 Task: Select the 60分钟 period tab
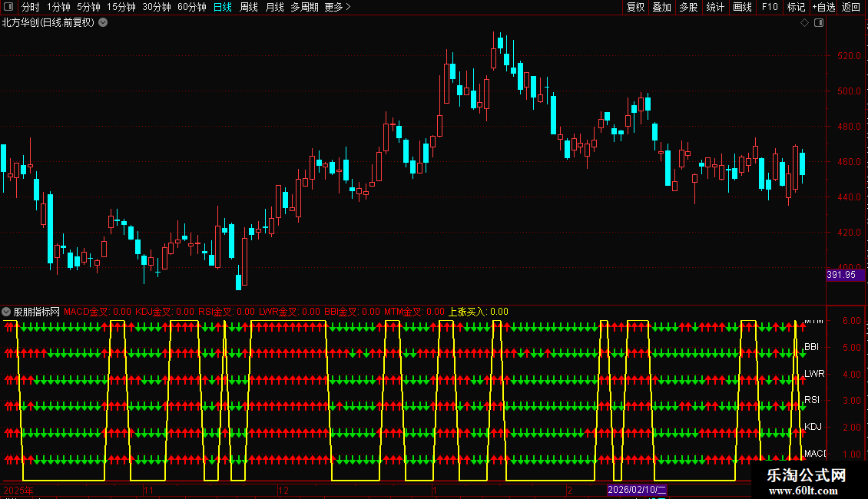tap(192, 7)
